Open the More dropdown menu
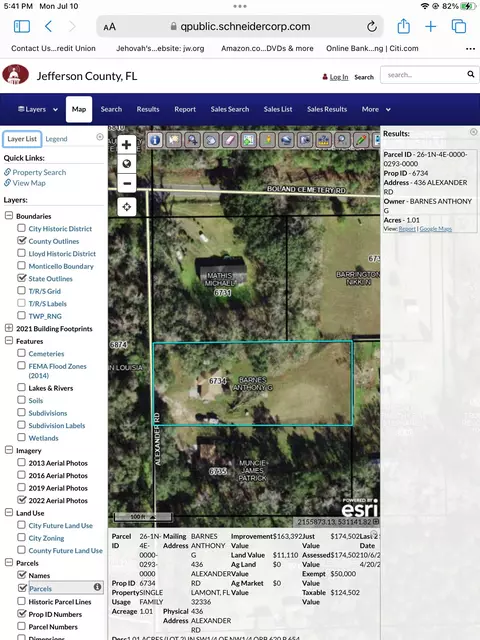The height and width of the screenshot is (640, 480). pos(376,109)
